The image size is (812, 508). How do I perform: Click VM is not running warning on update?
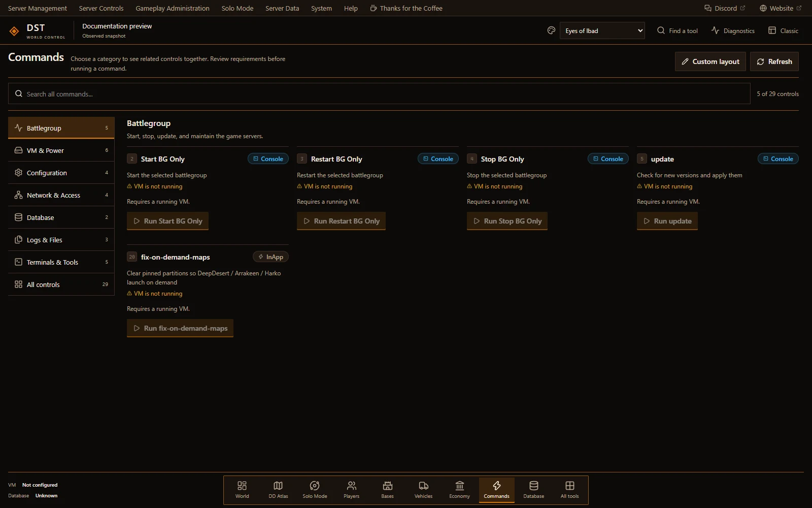point(665,186)
